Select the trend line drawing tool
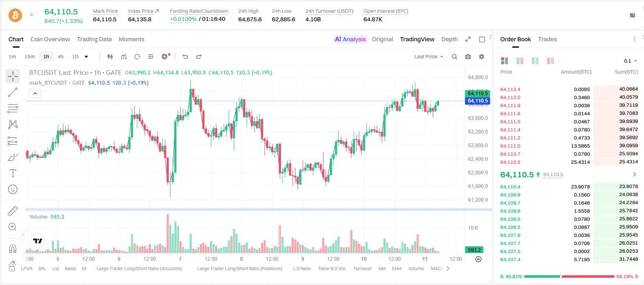The height and width of the screenshot is (285, 644). 13,92
